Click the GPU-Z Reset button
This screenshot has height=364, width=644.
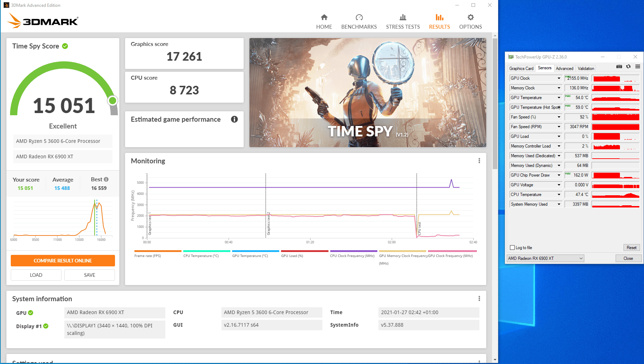631,248
